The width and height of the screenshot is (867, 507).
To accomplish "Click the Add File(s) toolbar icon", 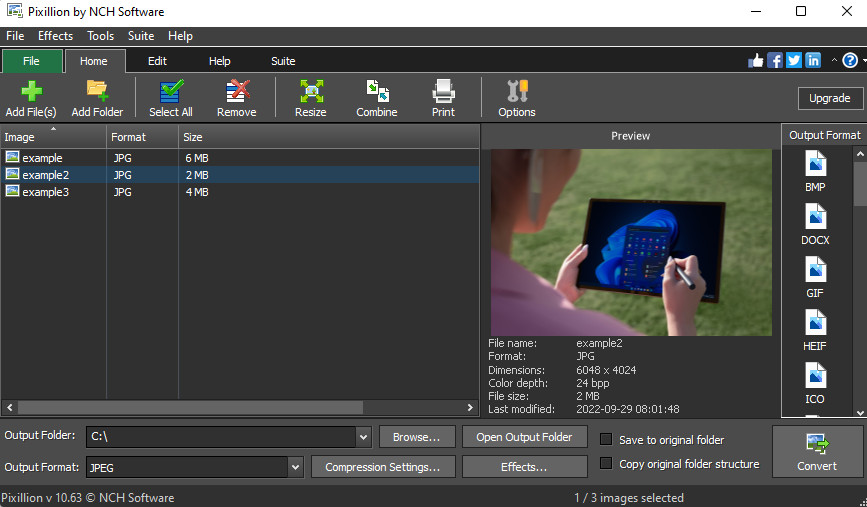I will pos(31,98).
